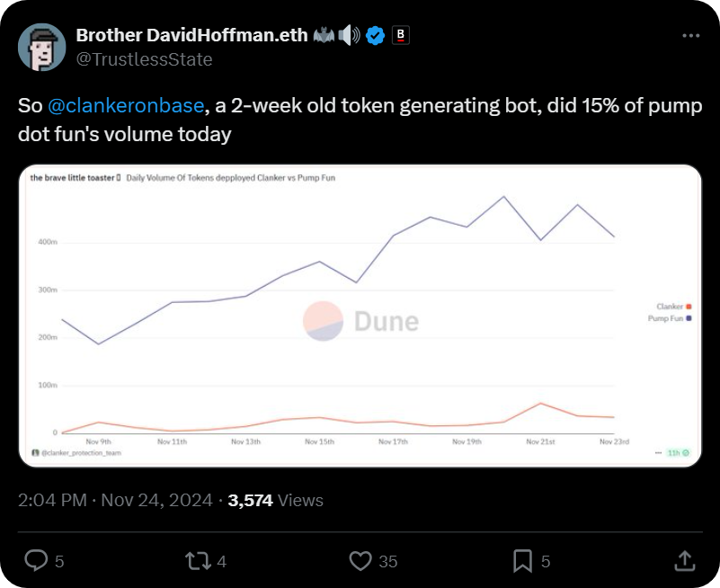Click the 3,574 Views count
720x588 pixels.
[276, 500]
